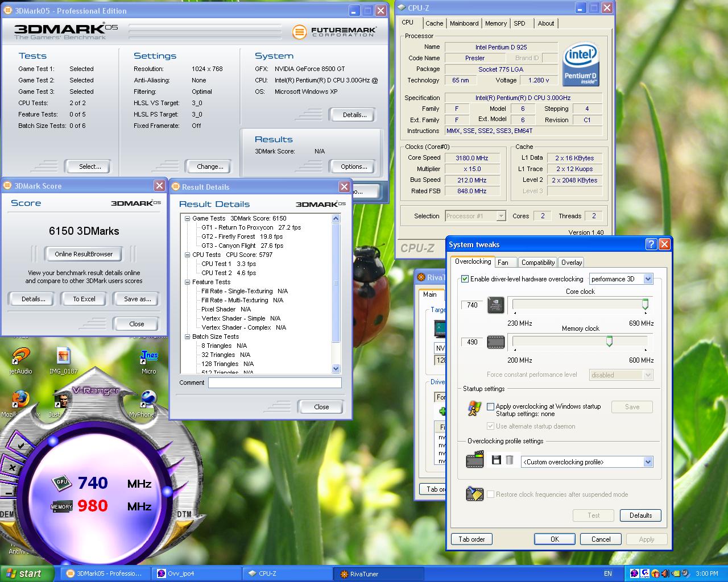
Task: Click the To Excel button
Action: click(84, 299)
